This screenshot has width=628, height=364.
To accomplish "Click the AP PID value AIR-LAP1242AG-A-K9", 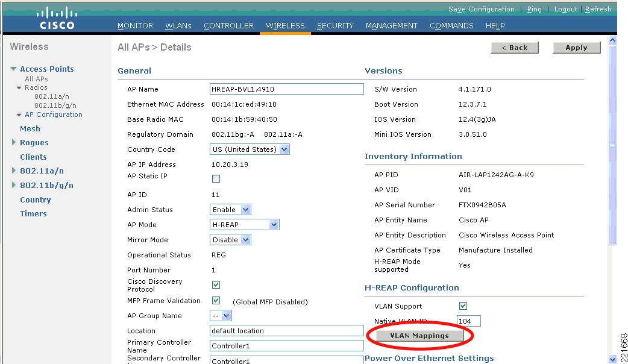I will (496, 175).
